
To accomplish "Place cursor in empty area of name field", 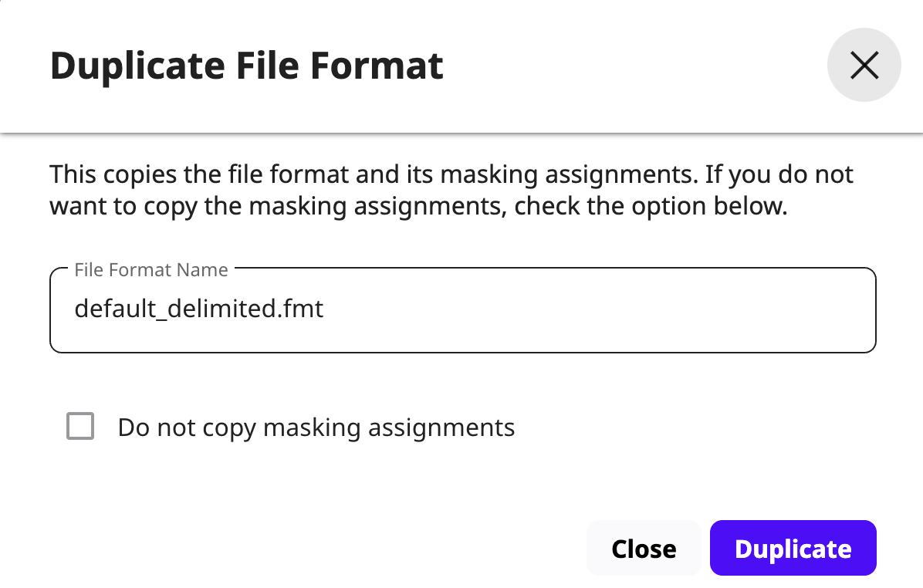I will (617, 310).
